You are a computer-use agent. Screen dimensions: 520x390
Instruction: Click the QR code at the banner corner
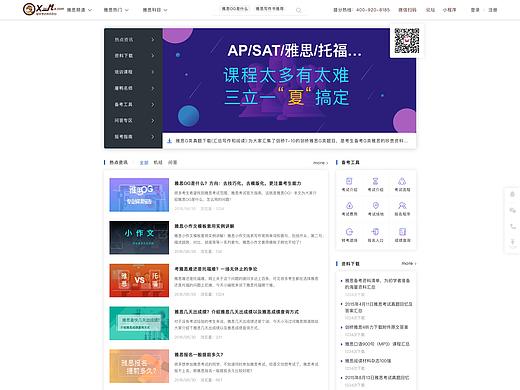(407, 41)
